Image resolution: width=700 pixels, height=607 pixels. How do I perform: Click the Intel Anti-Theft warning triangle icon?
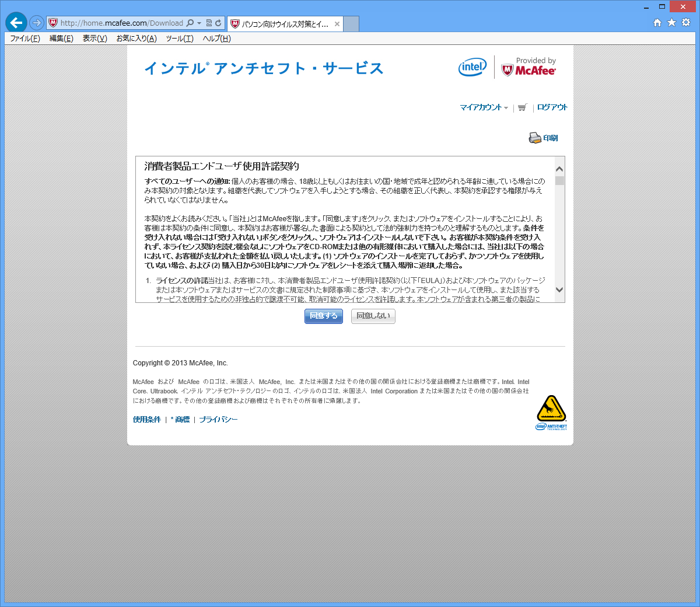[551, 409]
